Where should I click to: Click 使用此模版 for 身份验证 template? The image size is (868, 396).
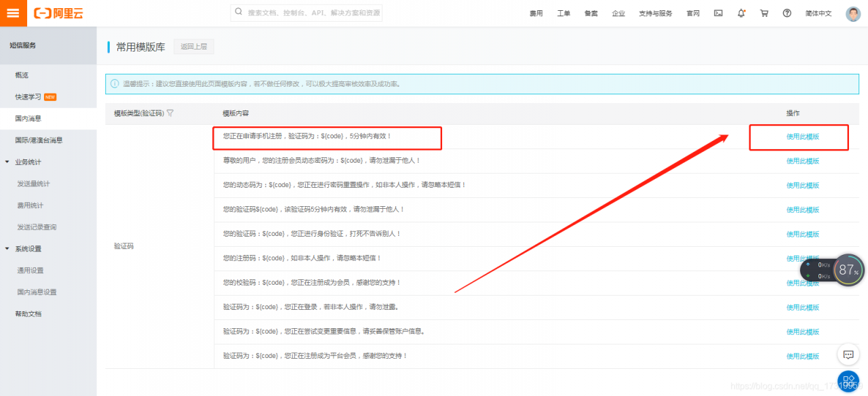click(x=803, y=235)
